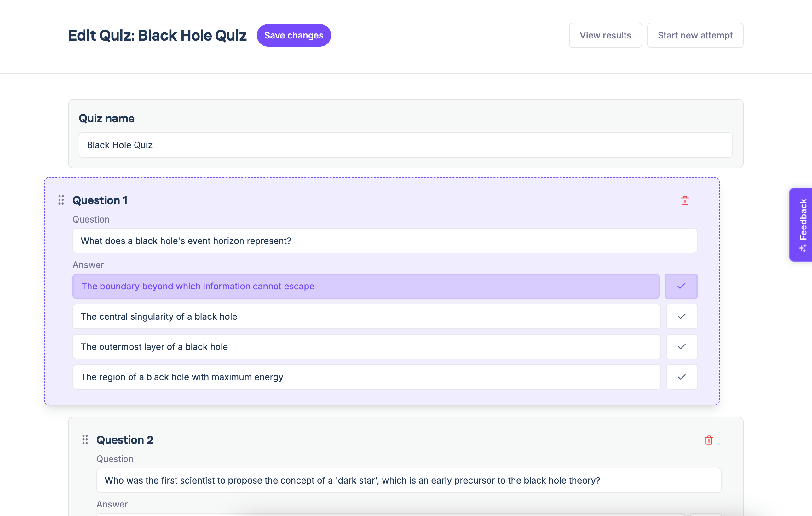Select the highlighted boundary answer field
Screen dimensions: 812x516
[366, 286]
